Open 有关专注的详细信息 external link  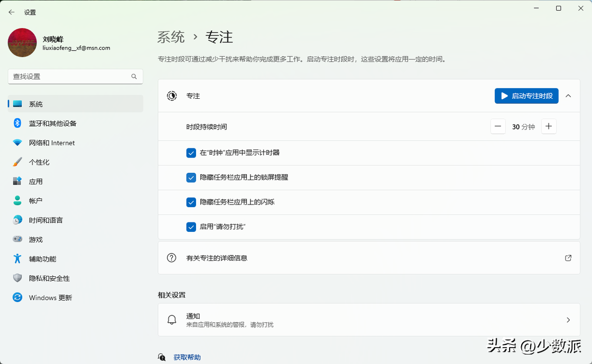(x=568, y=258)
